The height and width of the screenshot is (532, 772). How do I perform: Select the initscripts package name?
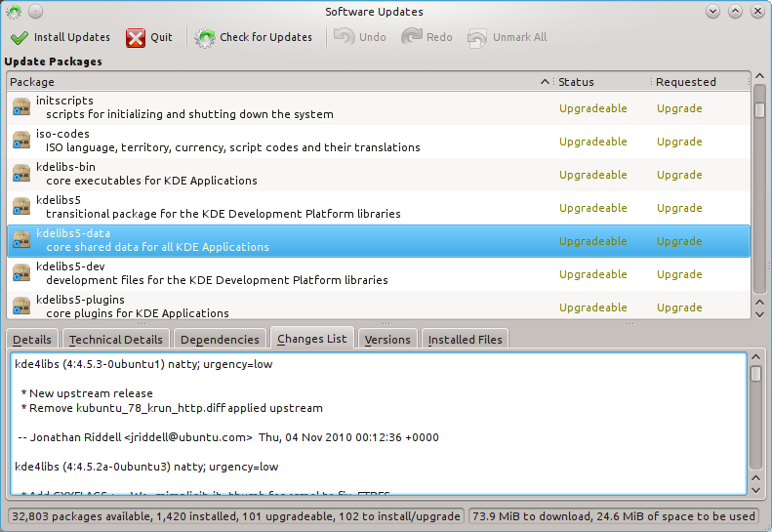click(x=64, y=101)
